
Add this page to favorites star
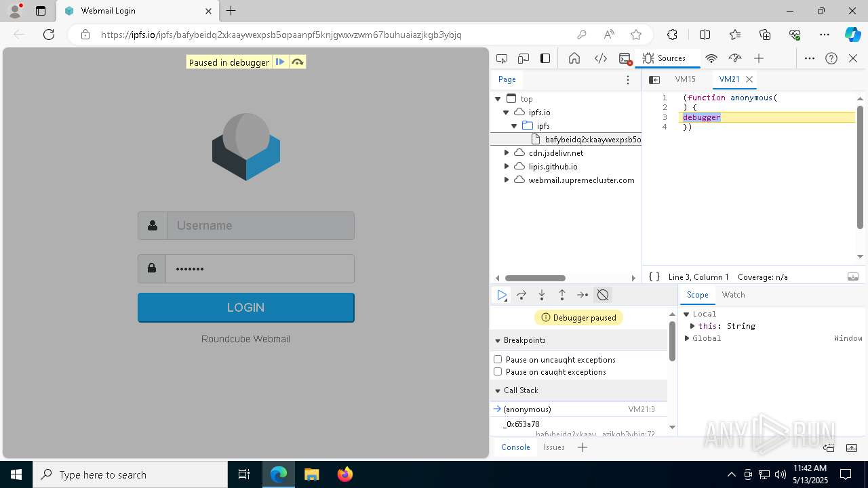pos(636,35)
